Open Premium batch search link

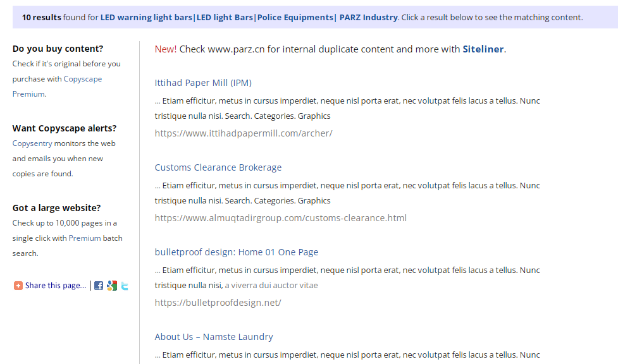click(85, 238)
